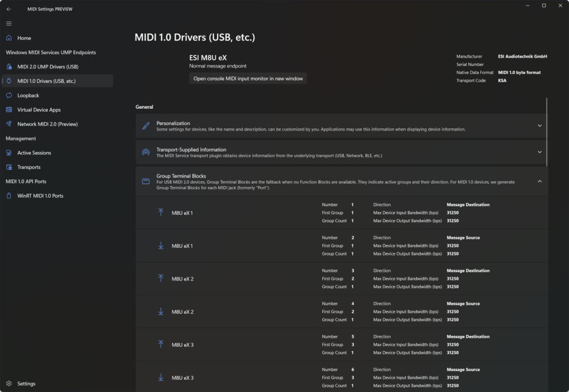Click the Active Sessions sidebar icon
Screen dimensions: 569x392
(8, 153)
